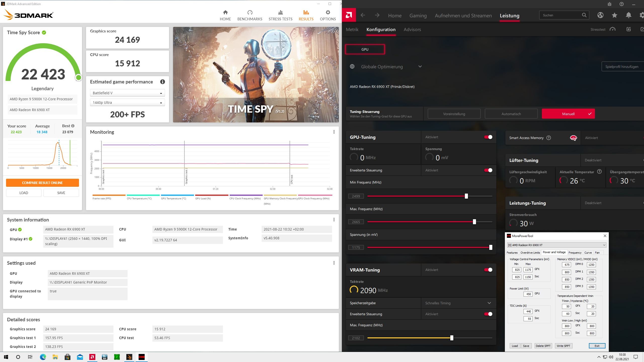Switch to the Results tab in 3DMark

pos(306,15)
